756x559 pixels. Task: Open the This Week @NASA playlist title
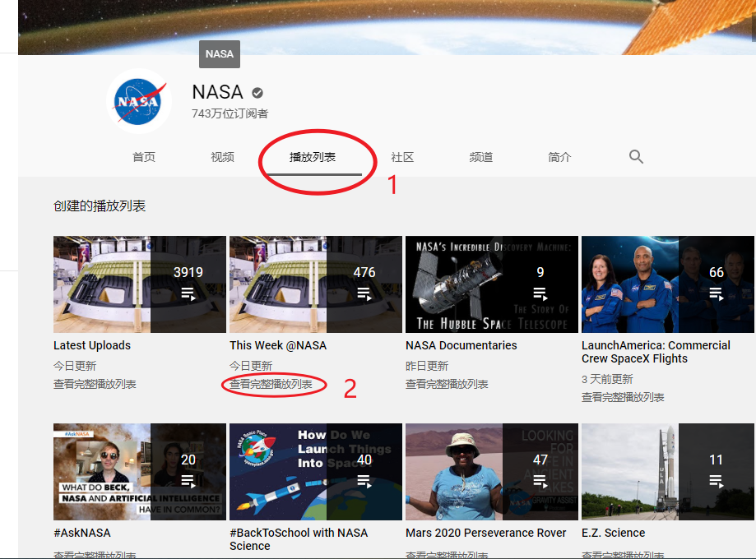278,345
